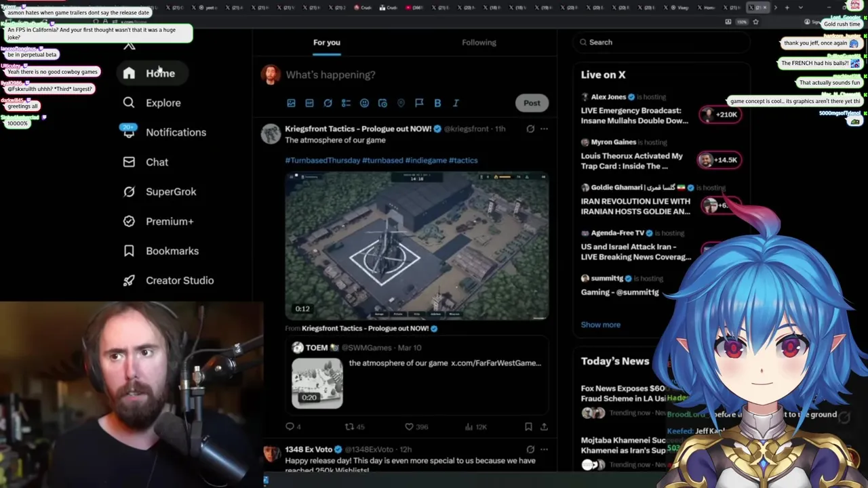Viewport: 868px width, 488px height.
Task: Apply bold formatting in composer
Action: (437, 103)
